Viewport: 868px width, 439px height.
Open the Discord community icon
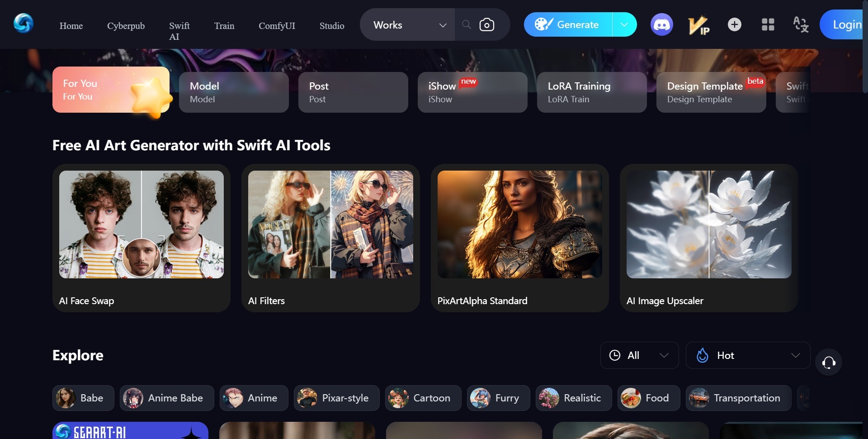click(661, 25)
